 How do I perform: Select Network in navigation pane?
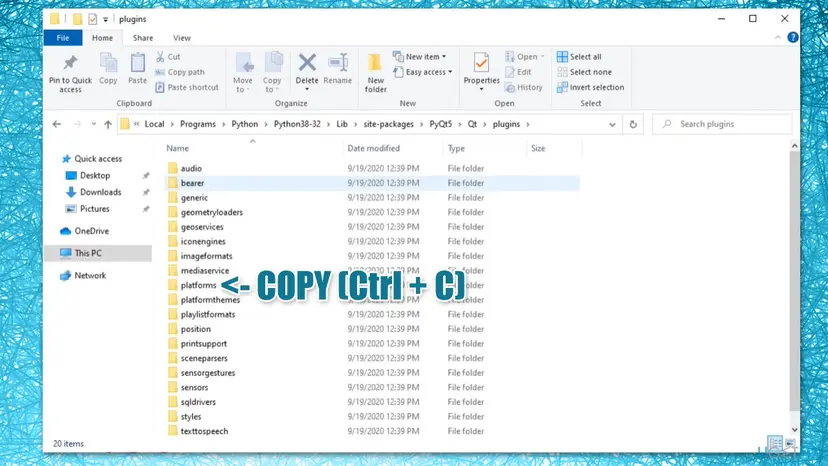click(x=83, y=275)
